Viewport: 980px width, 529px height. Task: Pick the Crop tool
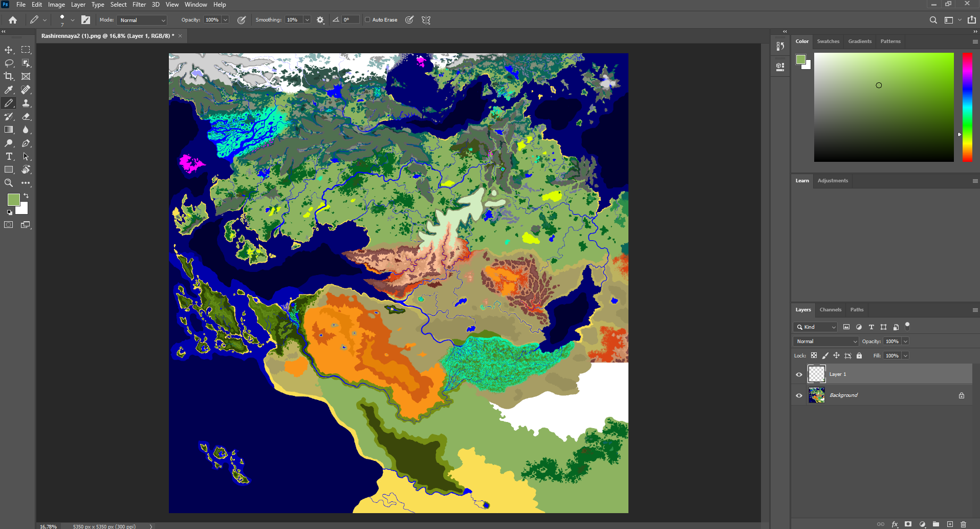click(x=9, y=76)
